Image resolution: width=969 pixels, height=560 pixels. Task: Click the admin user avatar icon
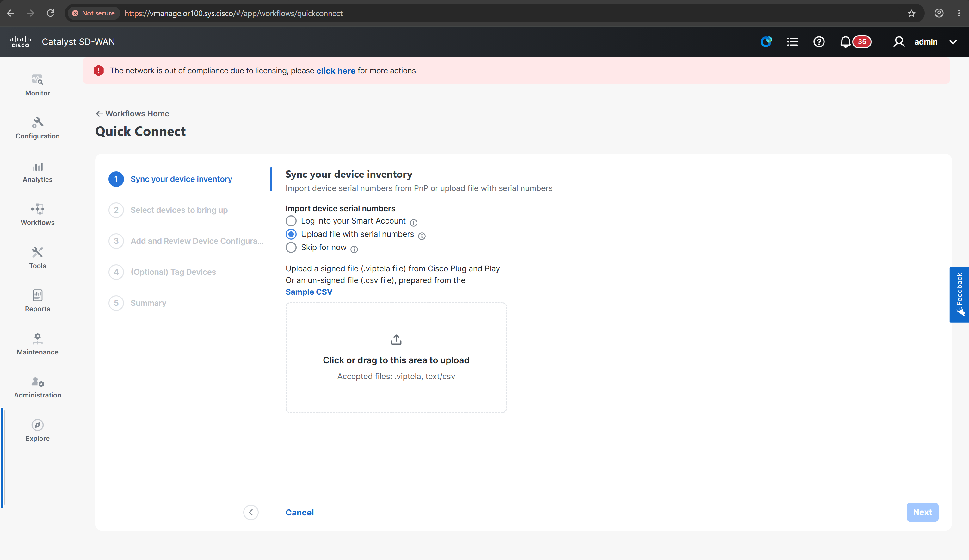click(x=898, y=41)
